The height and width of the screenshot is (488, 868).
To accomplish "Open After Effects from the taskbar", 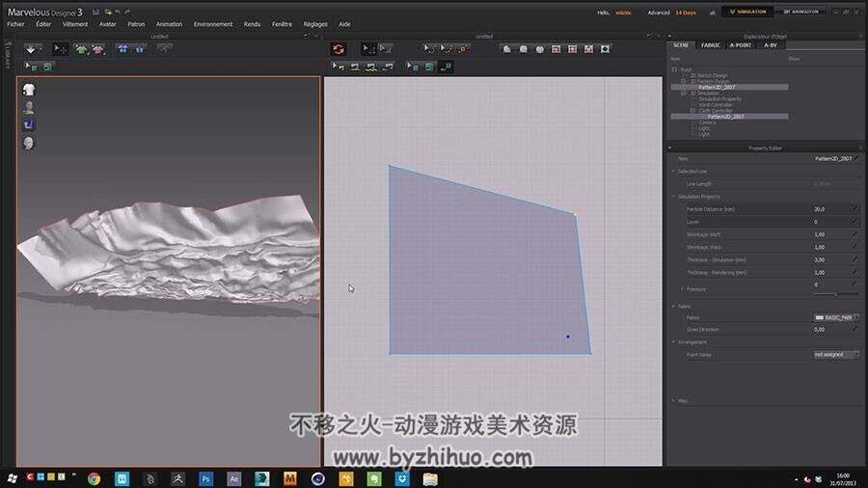I will point(233,478).
